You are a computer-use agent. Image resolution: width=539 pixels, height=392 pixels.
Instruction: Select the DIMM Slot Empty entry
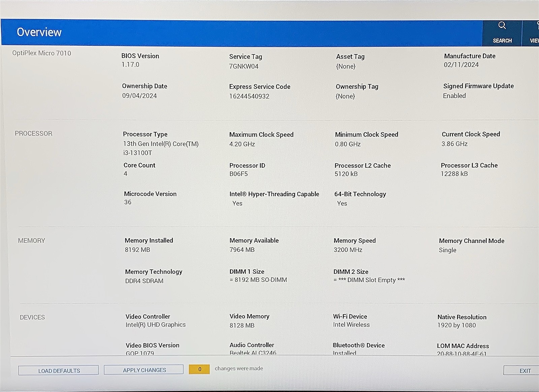[x=369, y=280]
